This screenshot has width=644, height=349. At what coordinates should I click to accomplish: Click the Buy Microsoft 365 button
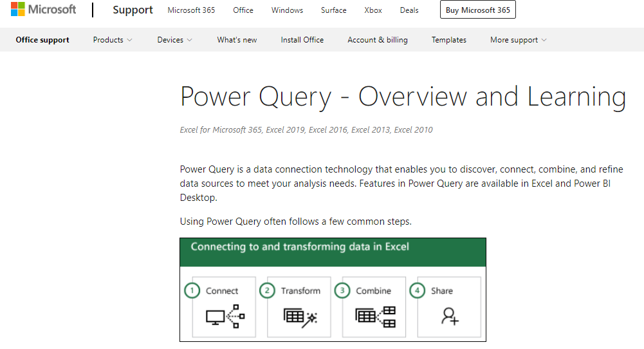click(477, 10)
